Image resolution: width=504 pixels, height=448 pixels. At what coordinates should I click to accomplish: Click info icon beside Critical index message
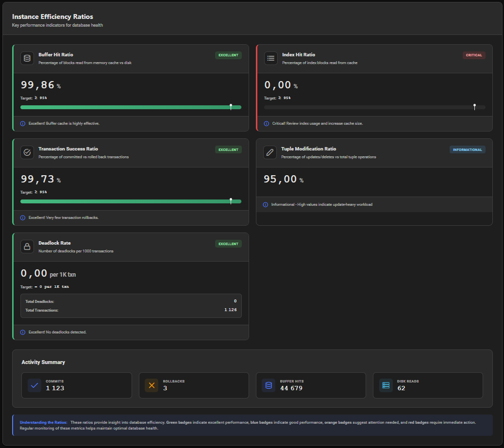[x=267, y=124]
